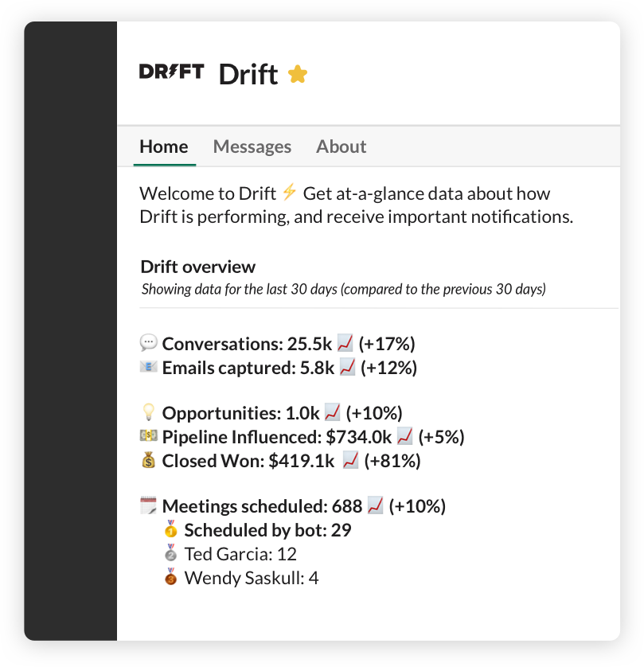
Task: Click the Drift overview heading
Action: (198, 267)
